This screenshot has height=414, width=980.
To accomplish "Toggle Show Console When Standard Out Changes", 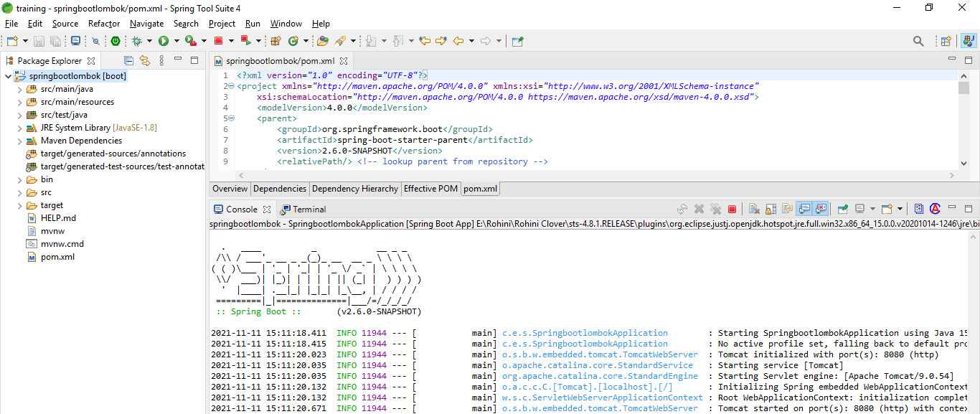I will pyautogui.click(x=804, y=210).
